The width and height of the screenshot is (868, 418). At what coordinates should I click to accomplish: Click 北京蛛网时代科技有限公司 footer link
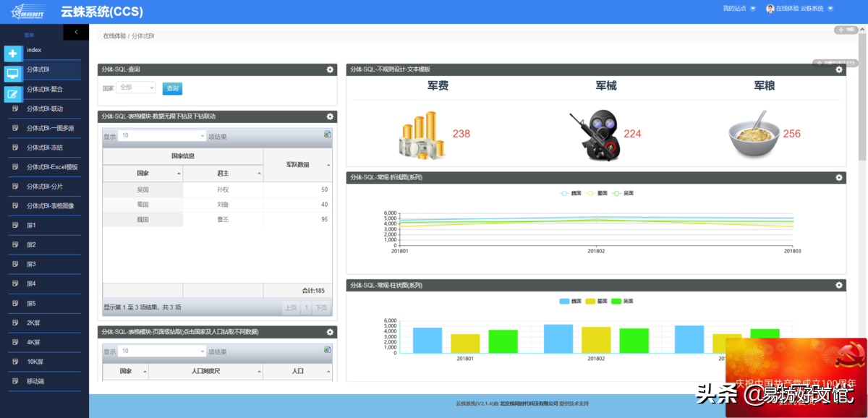(x=528, y=404)
